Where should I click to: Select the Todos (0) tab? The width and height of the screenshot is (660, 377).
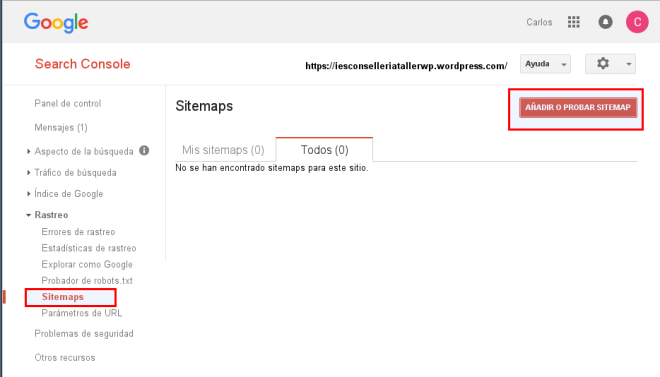coord(324,149)
